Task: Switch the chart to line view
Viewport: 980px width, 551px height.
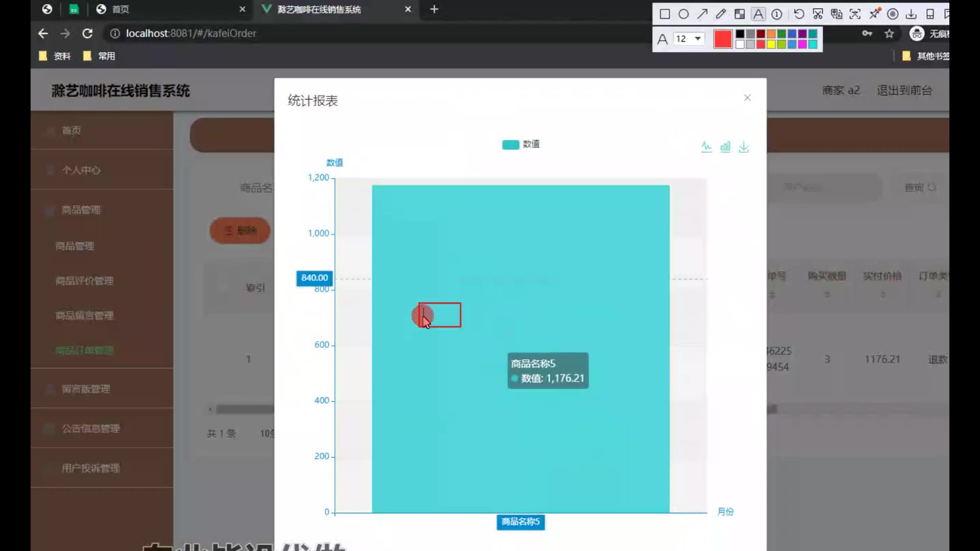Action: pyautogui.click(x=706, y=147)
